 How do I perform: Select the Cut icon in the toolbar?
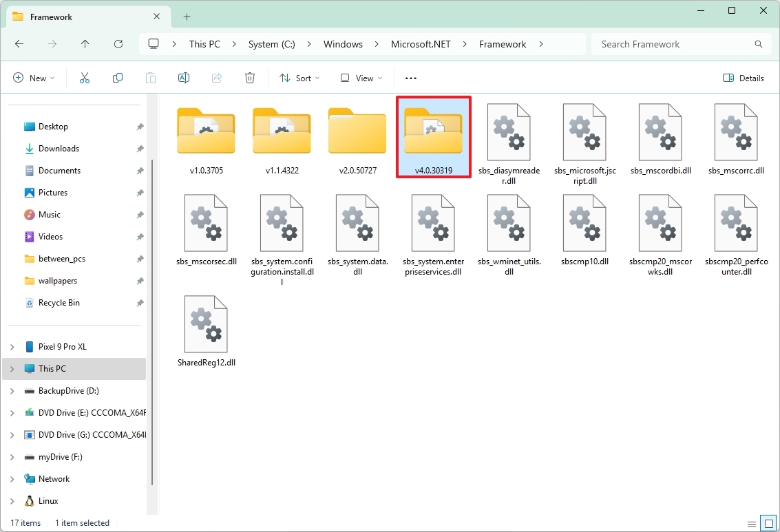(x=85, y=78)
